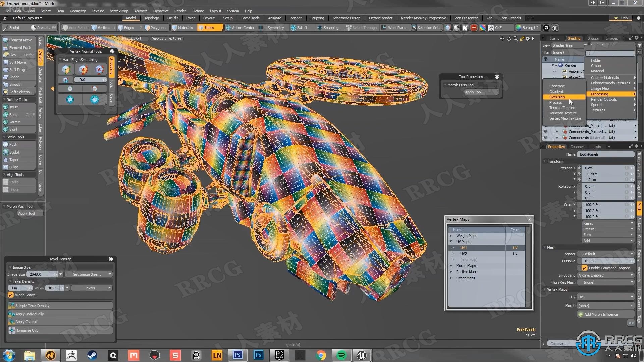Click the third Hard Edge Smoothing icon
The height and width of the screenshot is (362, 644).
click(99, 69)
